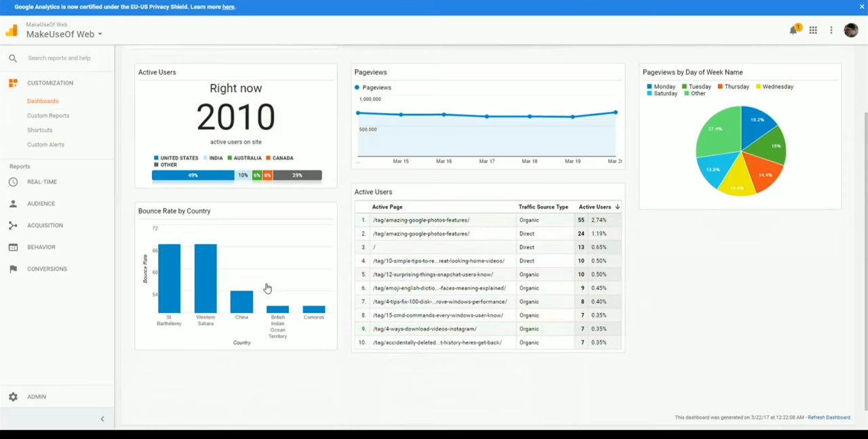Image resolution: width=868 pixels, height=439 pixels.
Task: Open the Google apps grid
Action: click(x=812, y=30)
